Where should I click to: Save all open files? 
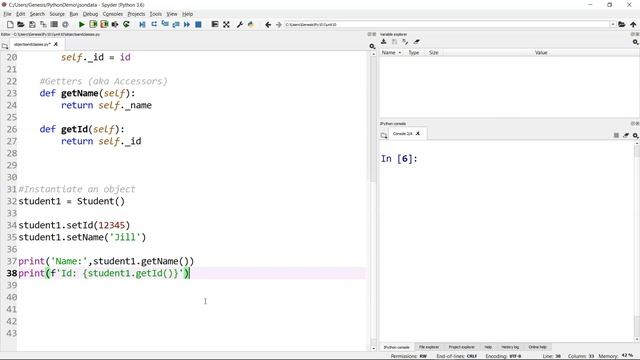pyautogui.click(x=43, y=24)
